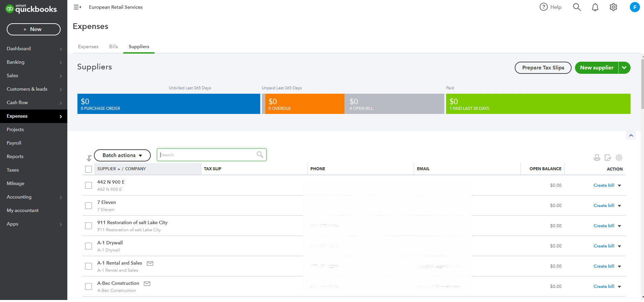Viewport: 644px width, 302px height.
Task: Filter by the grey Open Bill bar
Action: [394, 104]
